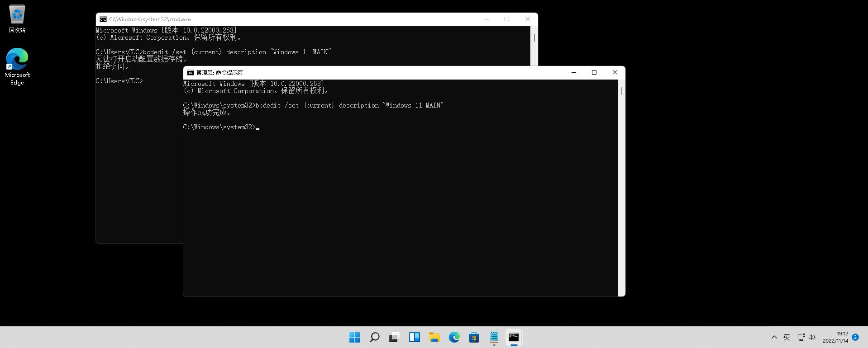Open system menu of administrator Command Prompt
The image size is (868, 348).
click(x=191, y=73)
